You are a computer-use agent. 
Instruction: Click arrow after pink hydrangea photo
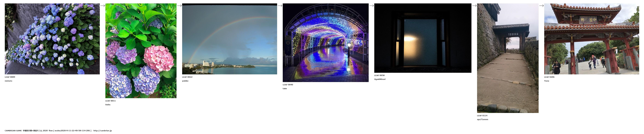(179, 6)
